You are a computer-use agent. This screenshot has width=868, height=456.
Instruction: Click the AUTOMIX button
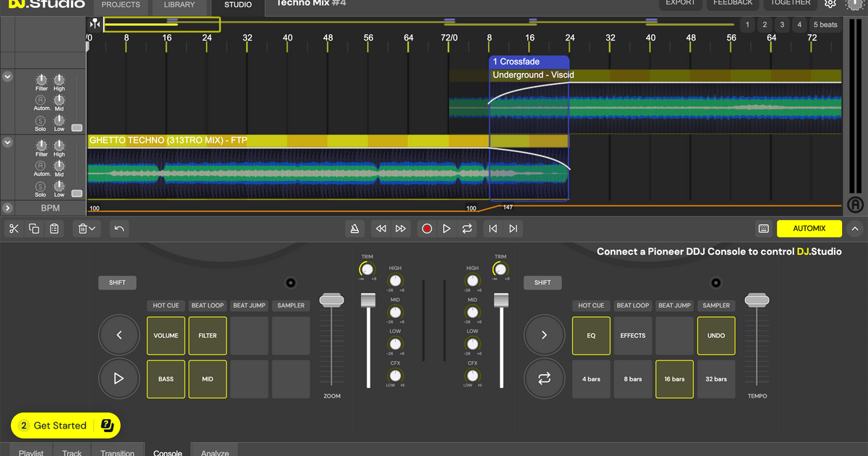tap(809, 228)
